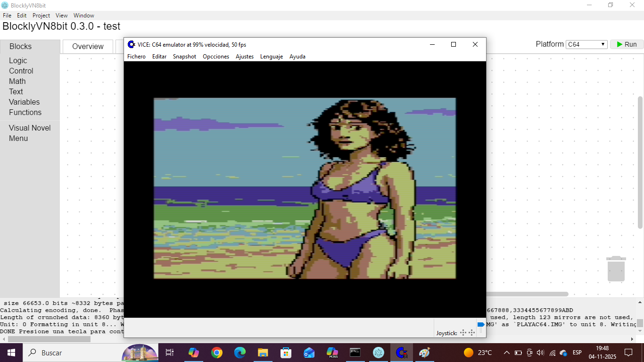This screenshot has height=362, width=644.
Task: Launch Microsoft Edge from the taskbar
Action: click(240, 353)
